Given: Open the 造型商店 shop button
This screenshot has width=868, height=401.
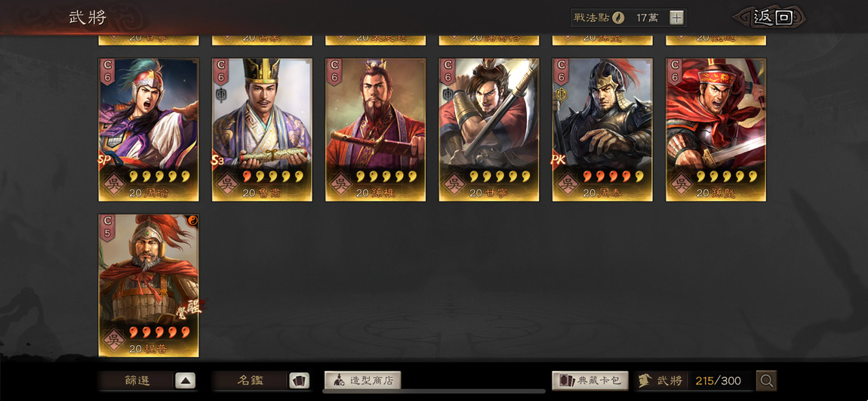Looking at the screenshot, I should pyautogui.click(x=362, y=381).
